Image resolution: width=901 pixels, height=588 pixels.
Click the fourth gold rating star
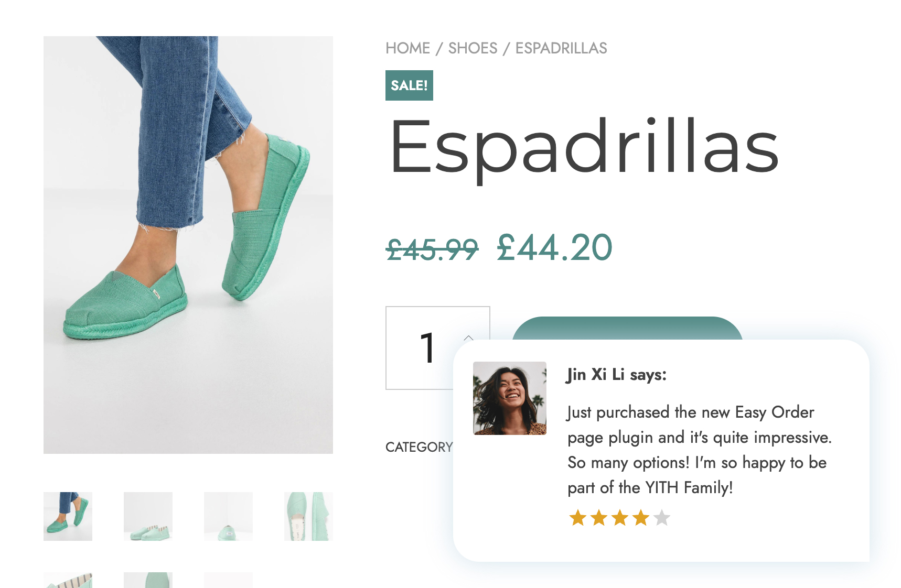(641, 518)
